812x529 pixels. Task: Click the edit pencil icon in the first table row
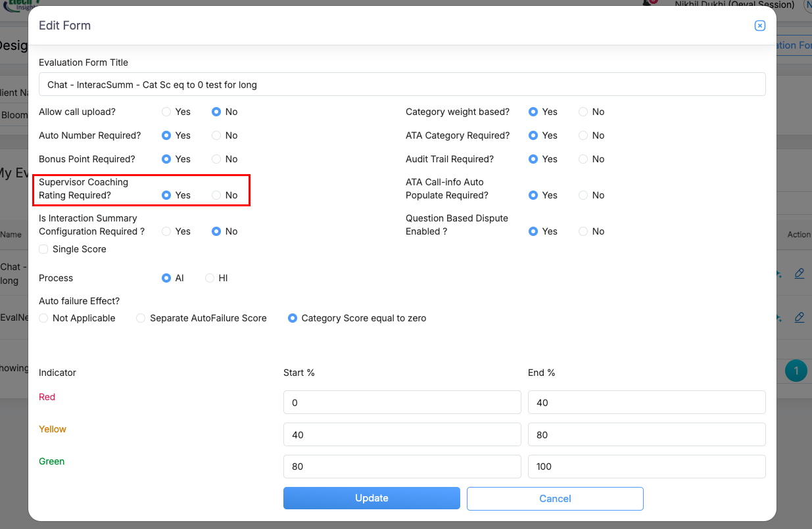pos(799,273)
